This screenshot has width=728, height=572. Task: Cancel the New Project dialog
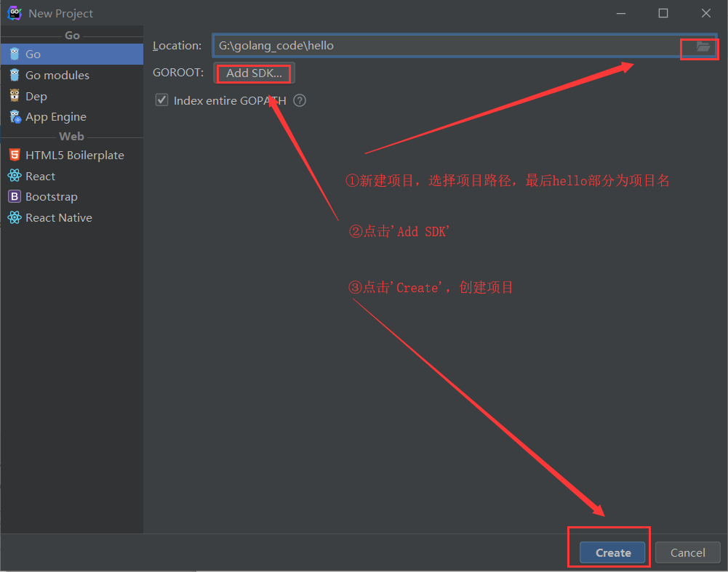[x=687, y=552]
